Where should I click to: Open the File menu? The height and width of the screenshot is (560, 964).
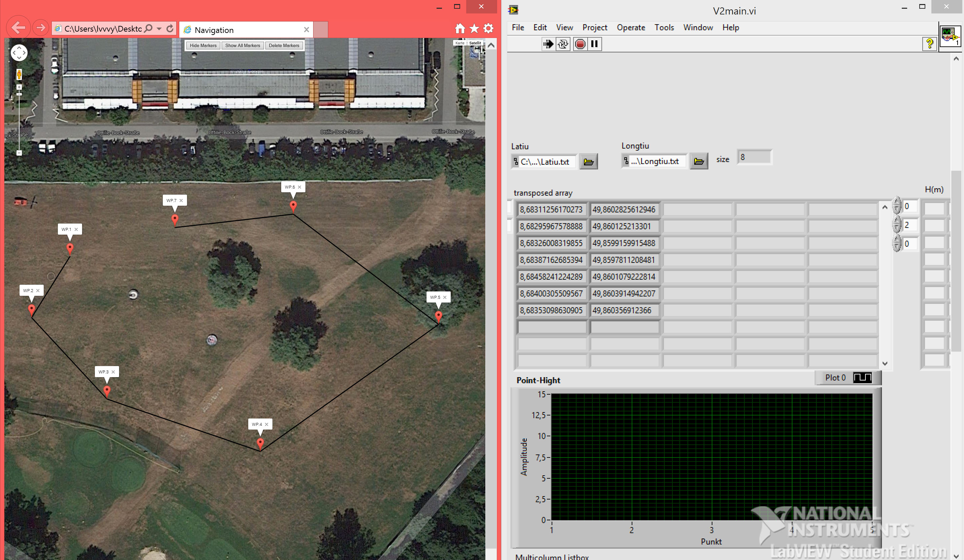click(x=518, y=28)
